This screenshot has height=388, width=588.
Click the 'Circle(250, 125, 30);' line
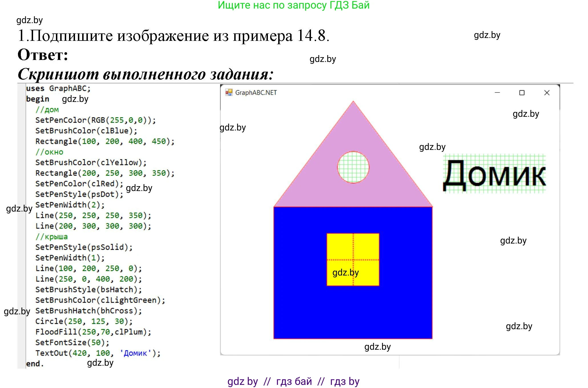(84, 321)
